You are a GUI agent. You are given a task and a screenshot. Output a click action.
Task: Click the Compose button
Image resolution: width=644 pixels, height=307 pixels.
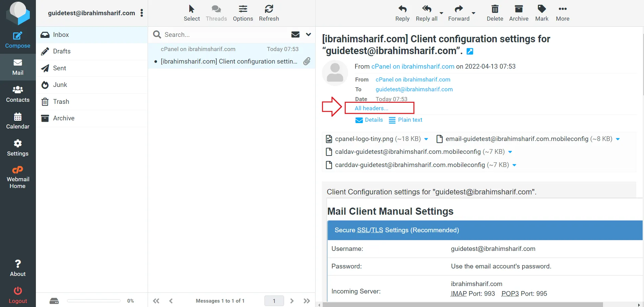click(x=18, y=40)
